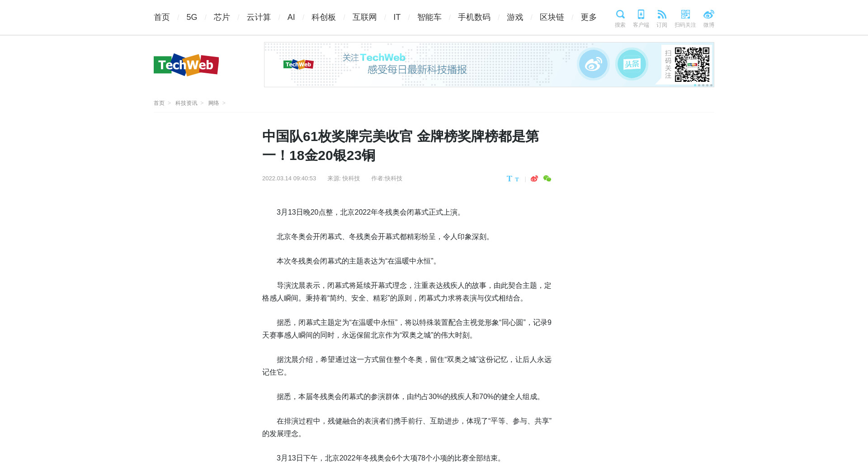The width and height of the screenshot is (868, 470).
Task: Open the 更多 (More) navigation menu
Action: tap(588, 17)
